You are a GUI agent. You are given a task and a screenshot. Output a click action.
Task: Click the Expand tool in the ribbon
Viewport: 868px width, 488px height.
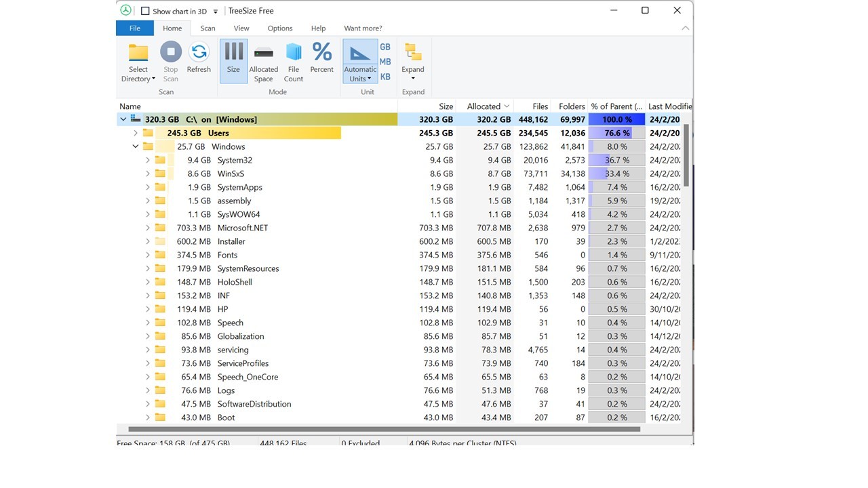click(413, 60)
